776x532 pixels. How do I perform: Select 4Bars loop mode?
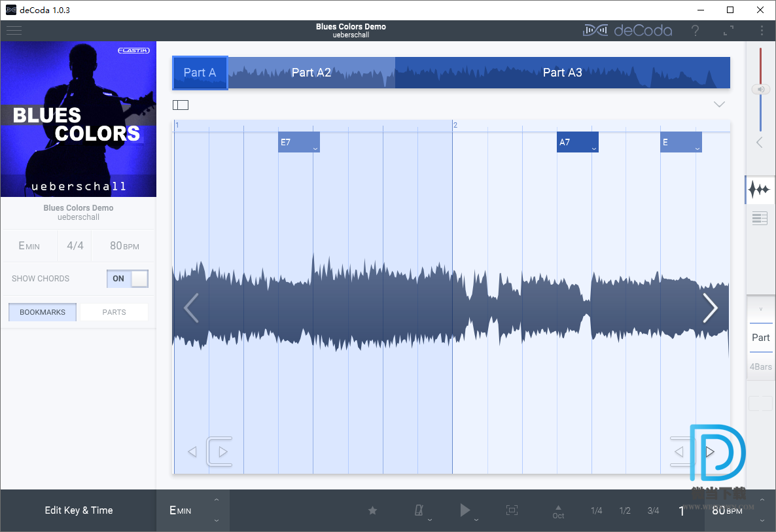click(761, 366)
